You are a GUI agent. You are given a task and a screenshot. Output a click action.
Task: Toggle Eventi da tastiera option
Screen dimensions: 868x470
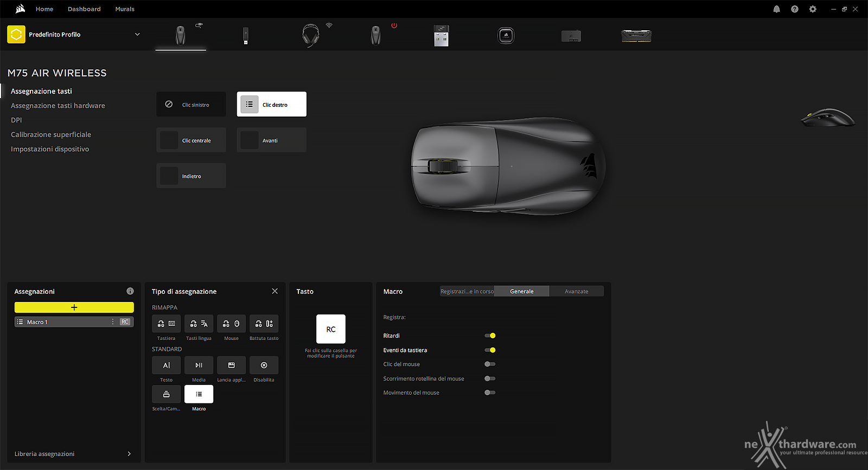[x=490, y=350]
